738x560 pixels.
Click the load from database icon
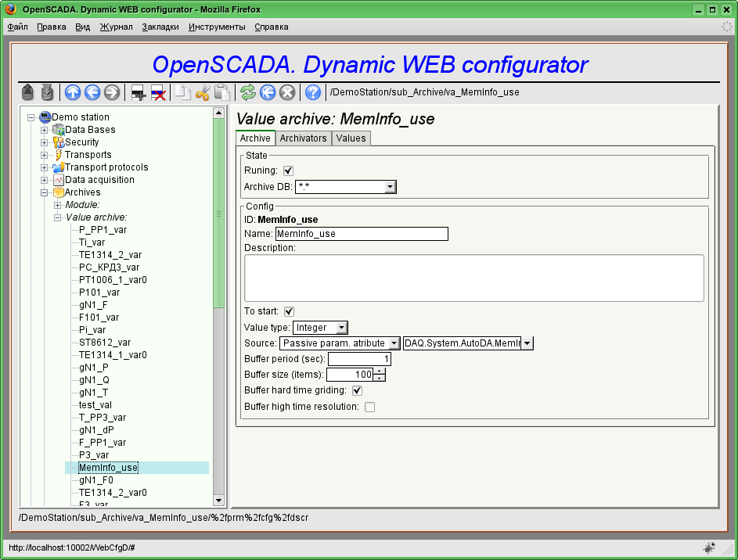click(27, 92)
